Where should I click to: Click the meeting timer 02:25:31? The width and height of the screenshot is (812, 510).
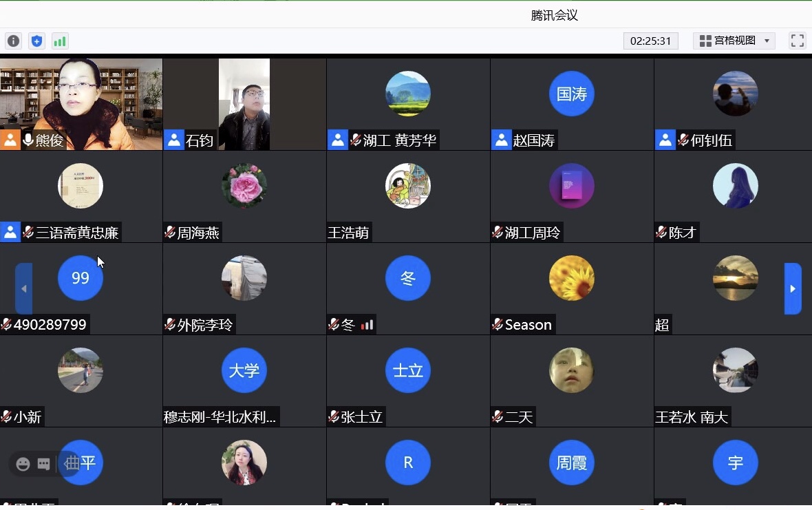[x=650, y=41]
